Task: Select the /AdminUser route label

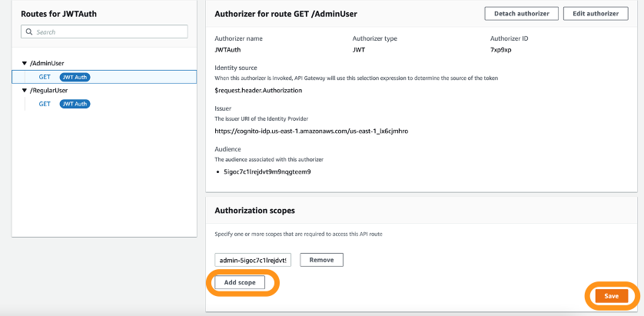Action: pyautogui.click(x=47, y=63)
